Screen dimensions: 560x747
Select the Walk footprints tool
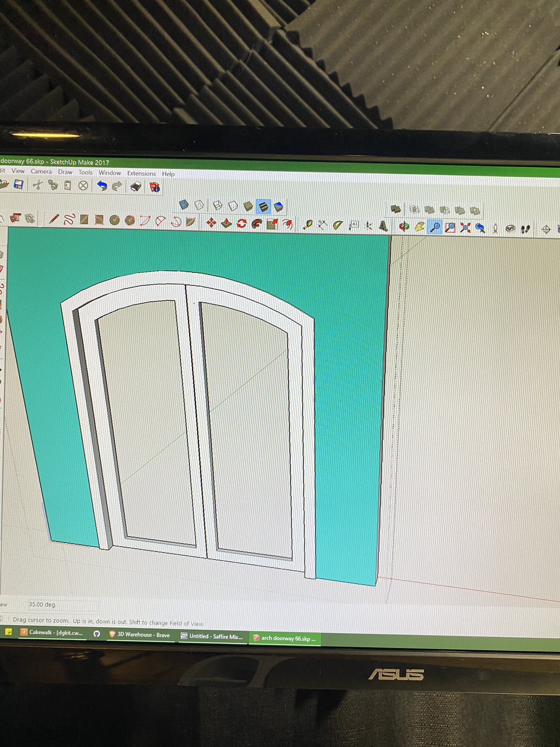click(525, 230)
